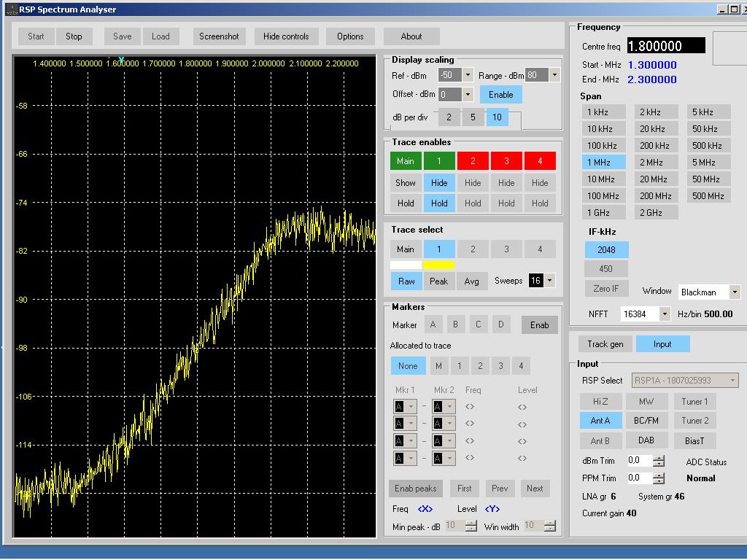Open the Offset dBm dropdown
Screen dimensions: 747x560
[x=468, y=94]
